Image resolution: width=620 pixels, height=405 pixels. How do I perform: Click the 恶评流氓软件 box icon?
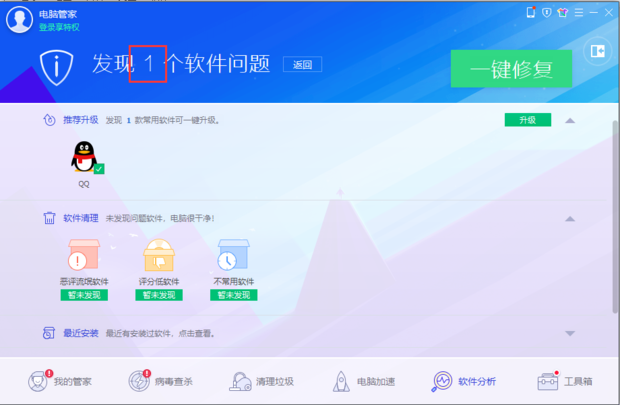[84, 256]
